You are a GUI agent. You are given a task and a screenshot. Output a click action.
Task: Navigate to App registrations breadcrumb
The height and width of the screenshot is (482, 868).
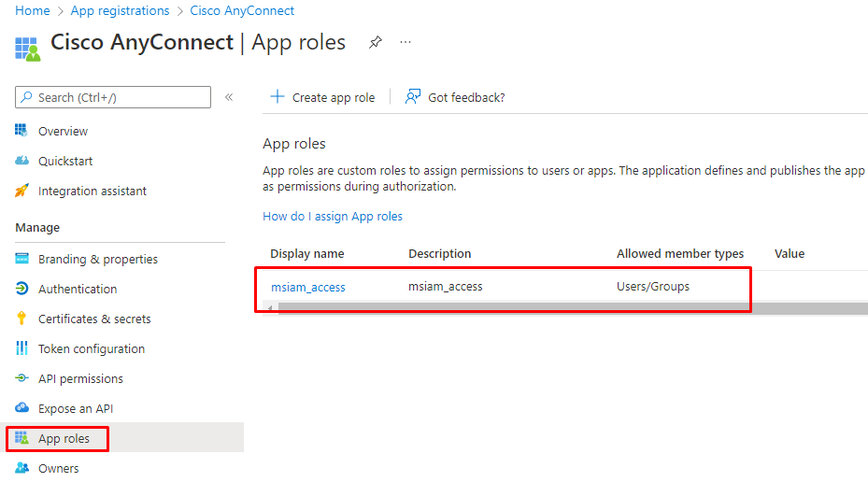121,11
